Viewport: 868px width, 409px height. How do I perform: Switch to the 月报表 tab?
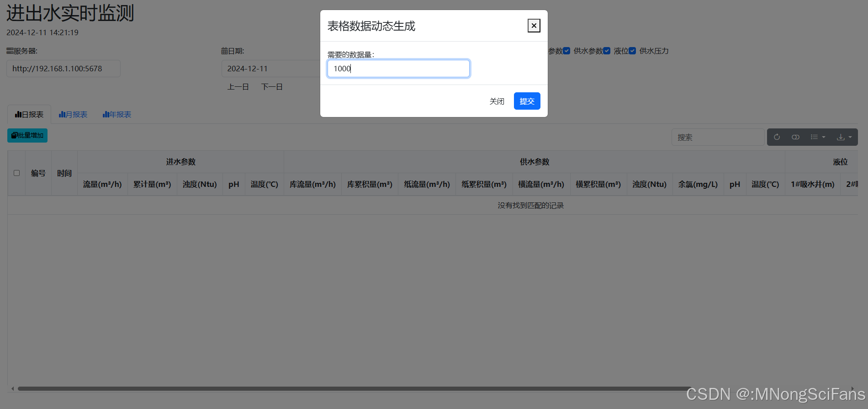73,114
